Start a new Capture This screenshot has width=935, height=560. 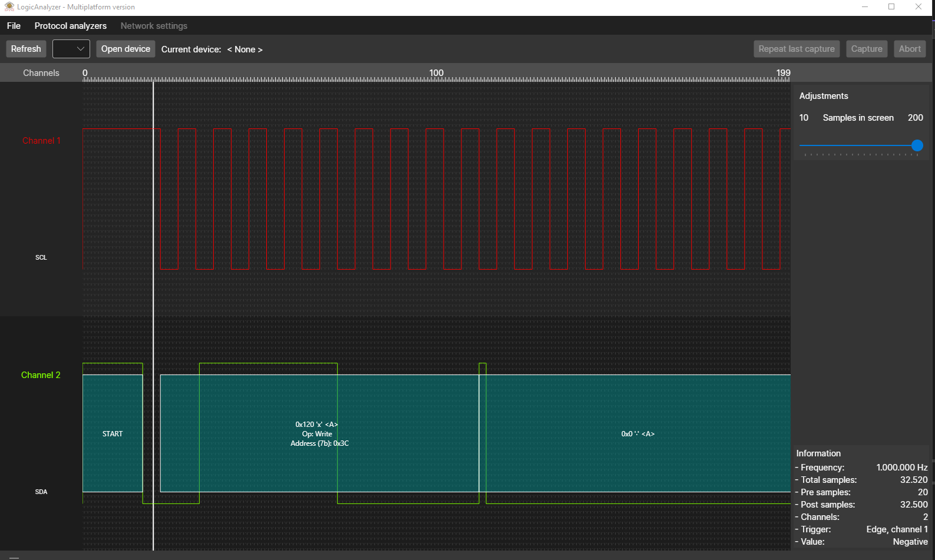[x=866, y=49]
